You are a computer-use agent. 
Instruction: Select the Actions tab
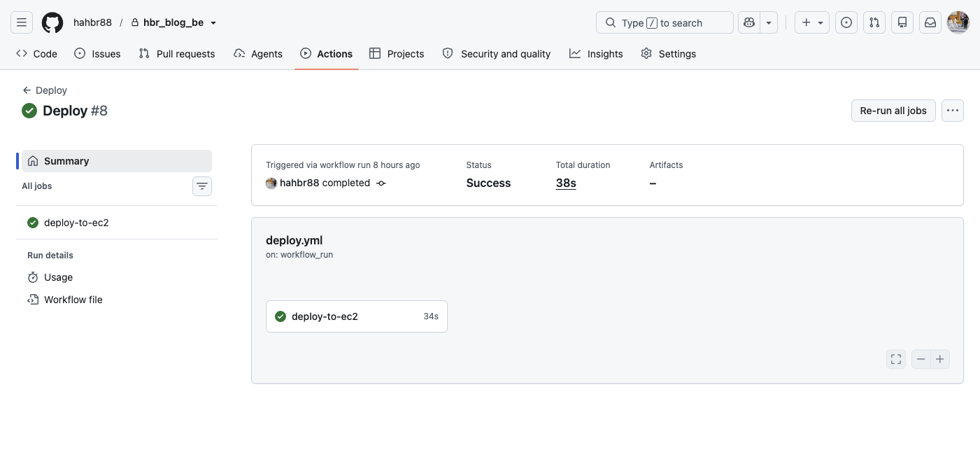[x=327, y=54]
